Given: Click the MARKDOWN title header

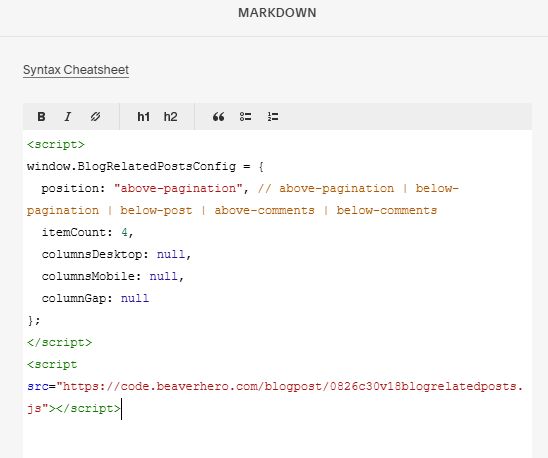Looking at the screenshot, I should [x=277, y=13].
